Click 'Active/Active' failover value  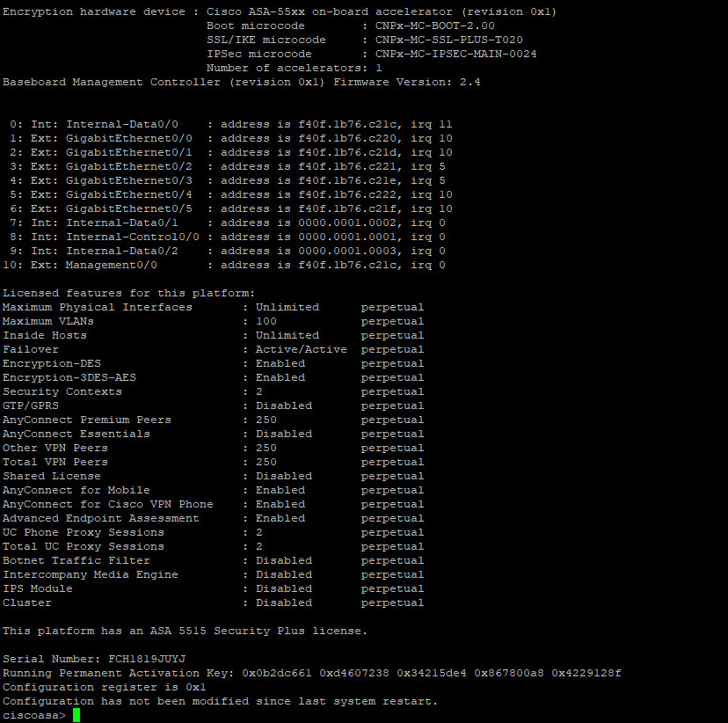pyautogui.click(x=302, y=349)
